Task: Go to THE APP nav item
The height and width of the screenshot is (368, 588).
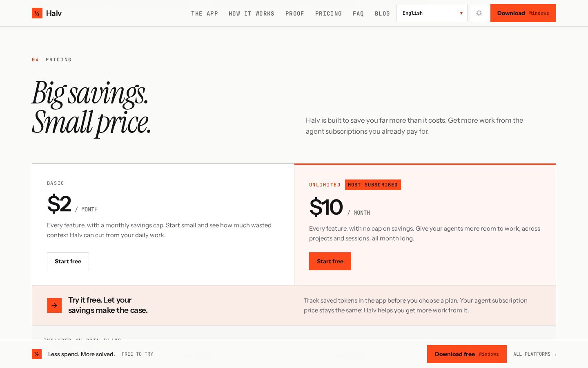Action: [x=205, y=13]
